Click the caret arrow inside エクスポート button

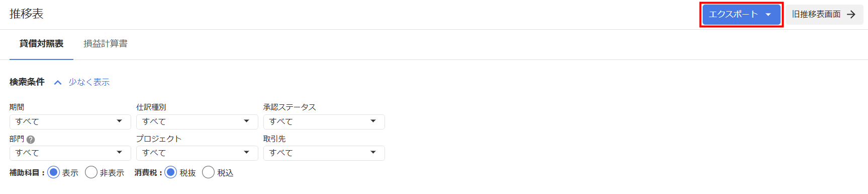tap(768, 15)
